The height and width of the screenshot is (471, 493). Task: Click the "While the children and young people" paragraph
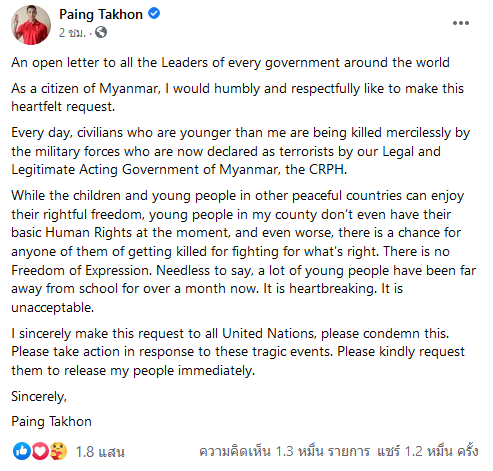click(244, 251)
